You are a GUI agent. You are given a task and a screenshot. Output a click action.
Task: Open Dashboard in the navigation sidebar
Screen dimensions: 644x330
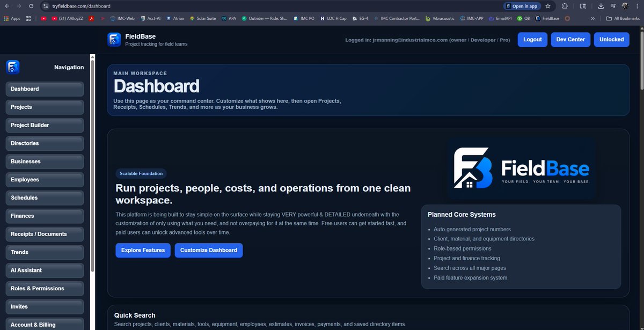[x=45, y=89]
